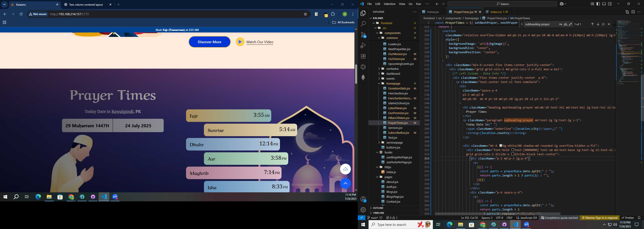Expand Replace mode arrow in the find widget
The image size is (644, 229).
[x=521, y=24]
